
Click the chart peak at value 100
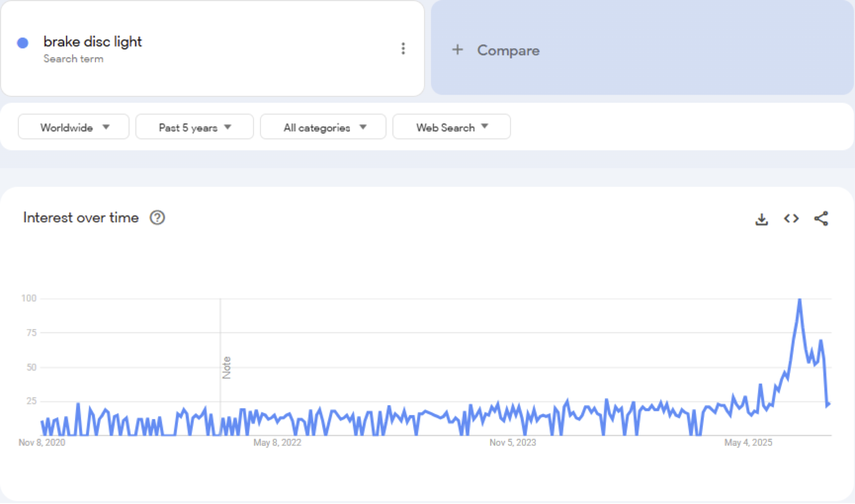tap(800, 300)
